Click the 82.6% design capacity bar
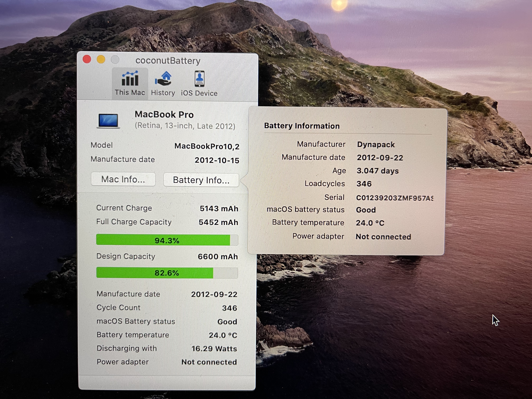The image size is (532, 399). 167,273
